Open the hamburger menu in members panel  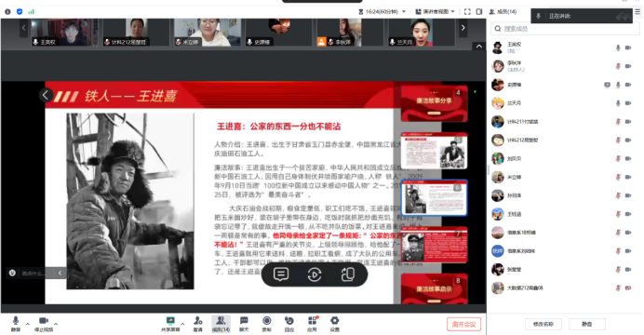pyautogui.click(x=637, y=12)
